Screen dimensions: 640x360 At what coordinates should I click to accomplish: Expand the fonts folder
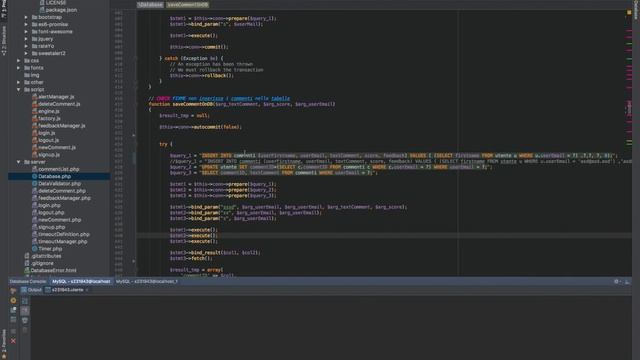pyautogui.click(x=18, y=68)
